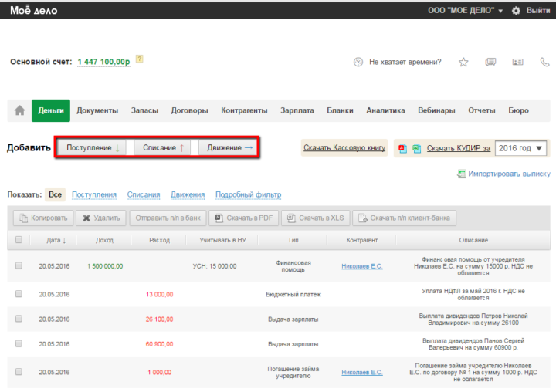
Task: Click the favorites star icon
Action: [463, 62]
